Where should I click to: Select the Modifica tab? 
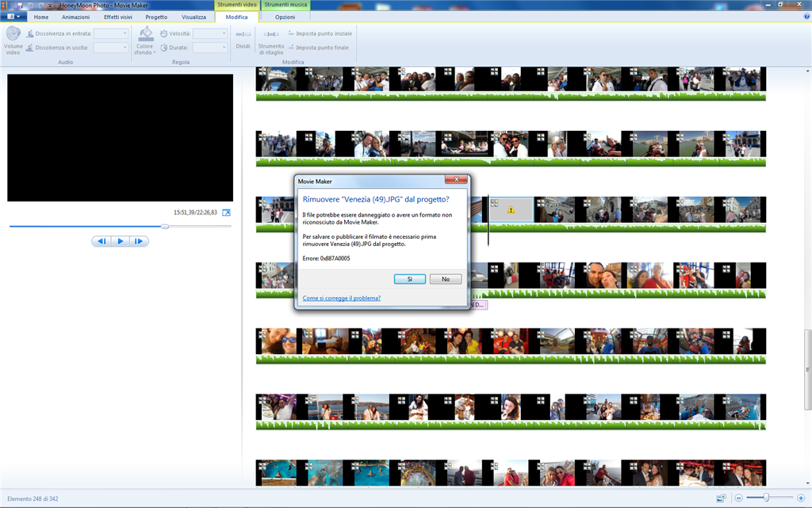pyautogui.click(x=236, y=17)
